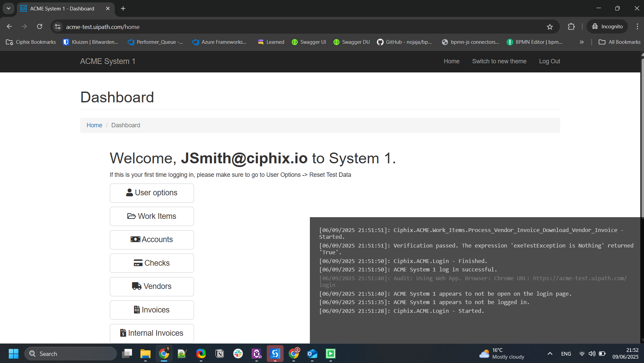Open the Swagger DU bookmark
The height and width of the screenshot is (363, 644).
(x=352, y=42)
